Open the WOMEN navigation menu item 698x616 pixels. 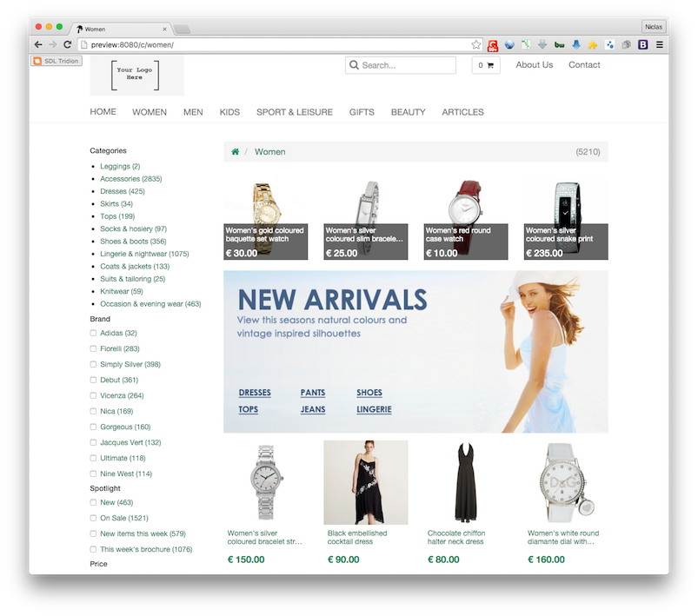150,112
